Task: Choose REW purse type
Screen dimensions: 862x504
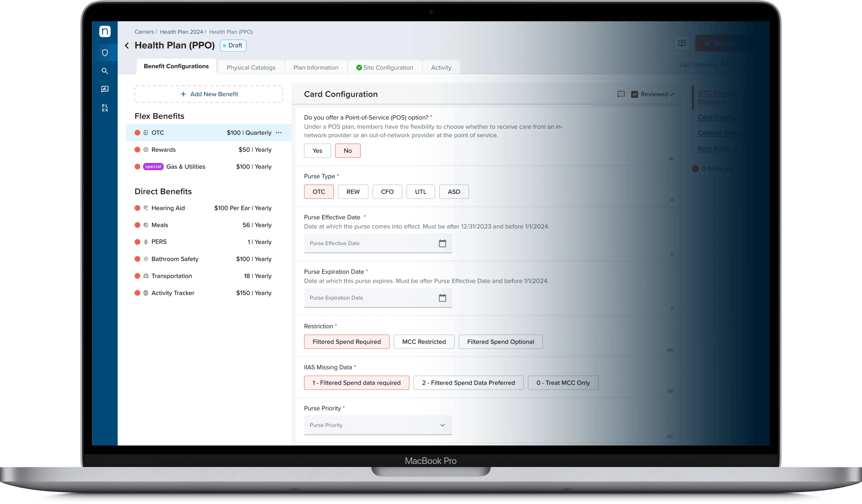Action: click(353, 192)
